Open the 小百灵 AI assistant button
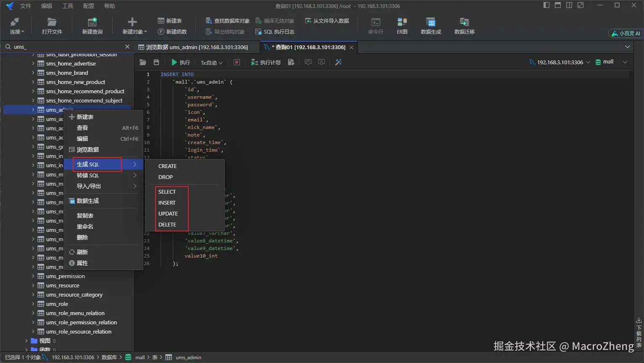The image size is (644, 363). [626, 33]
